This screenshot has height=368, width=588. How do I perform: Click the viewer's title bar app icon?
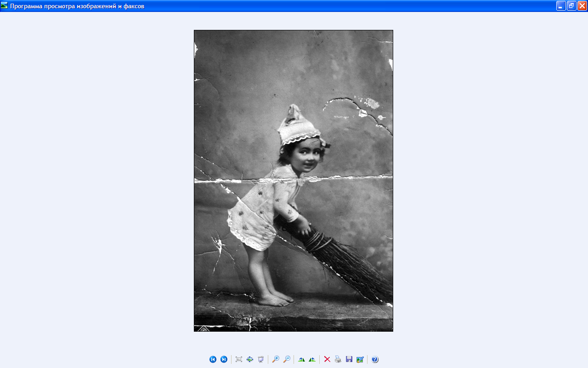pyautogui.click(x=4, y=6)
